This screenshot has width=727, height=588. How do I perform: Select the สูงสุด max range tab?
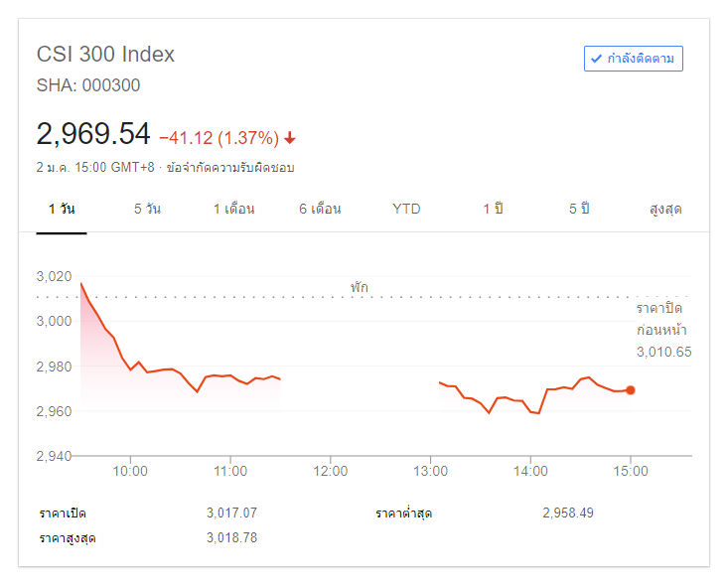click(x=665, y=209)
